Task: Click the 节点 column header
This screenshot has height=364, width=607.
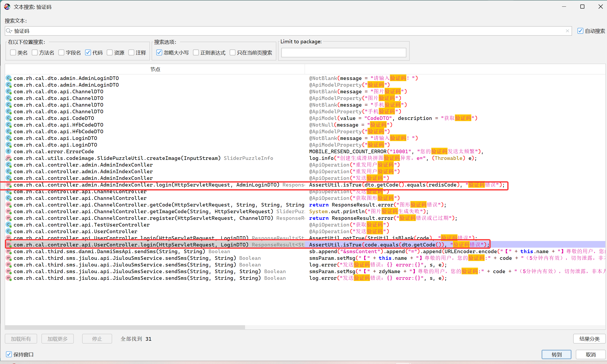Action: coord(155,69)
